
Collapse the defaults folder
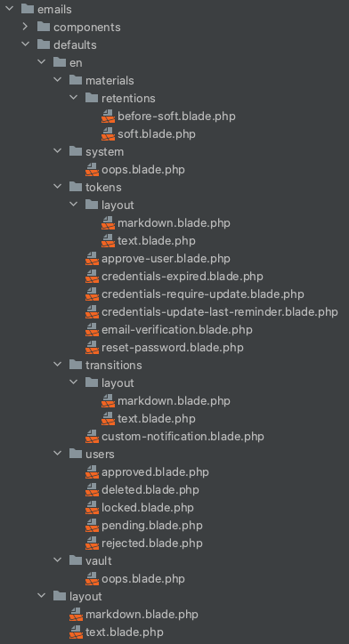click(25, 44)
